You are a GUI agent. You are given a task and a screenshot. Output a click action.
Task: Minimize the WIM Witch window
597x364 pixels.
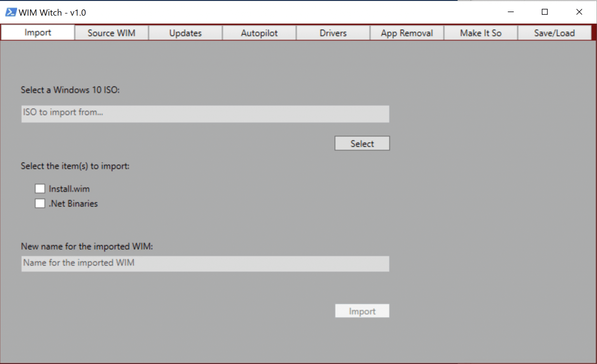pos(510,12)
